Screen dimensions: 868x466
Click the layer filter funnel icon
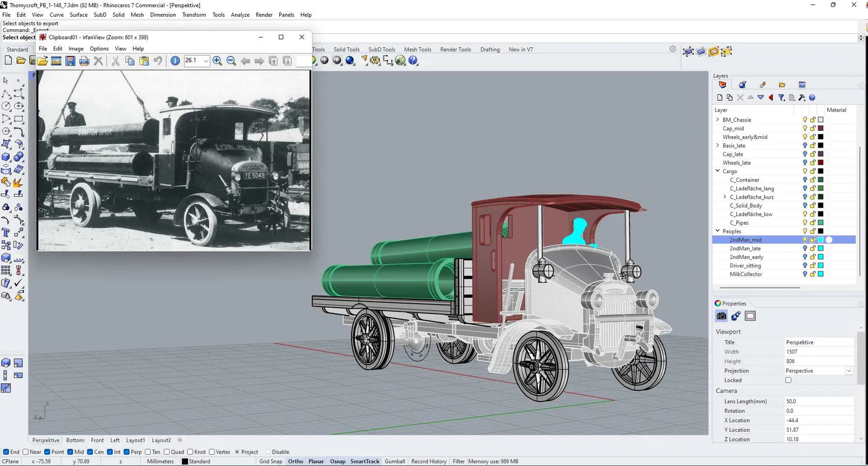[x=781, y=98]
